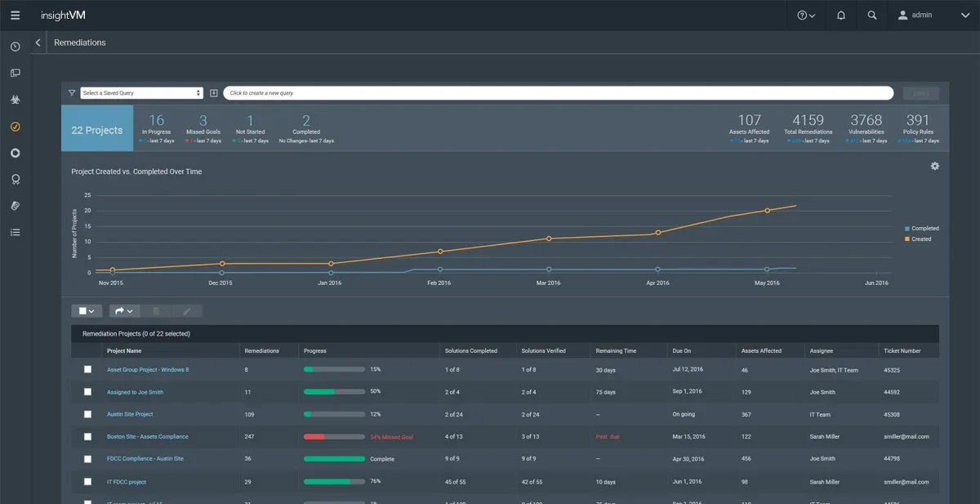This screenshot has height=504, width=980.
Task: Click the chart settings gear icon
Action: click(935, 166)
